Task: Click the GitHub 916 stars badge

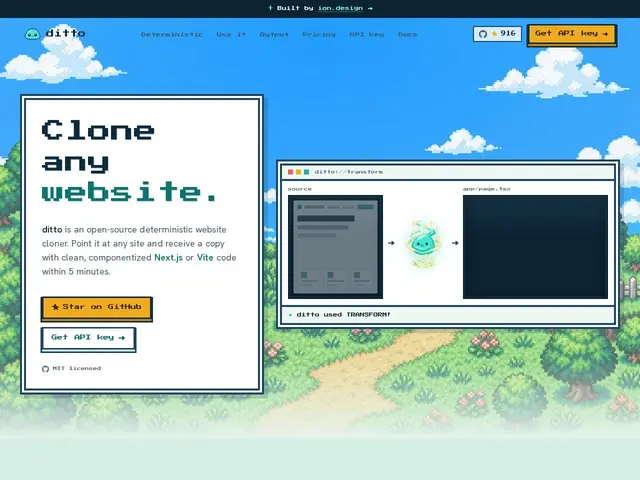Action: (497, 34)
